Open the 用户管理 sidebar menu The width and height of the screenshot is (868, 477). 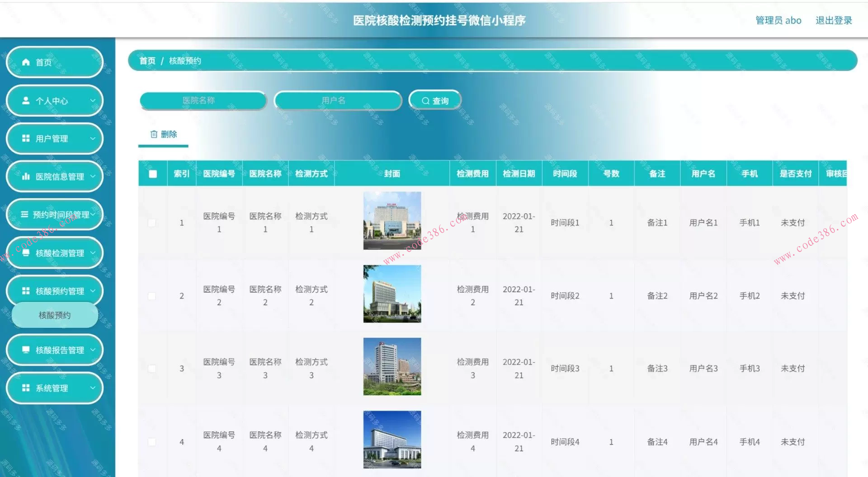coord(55,138)
